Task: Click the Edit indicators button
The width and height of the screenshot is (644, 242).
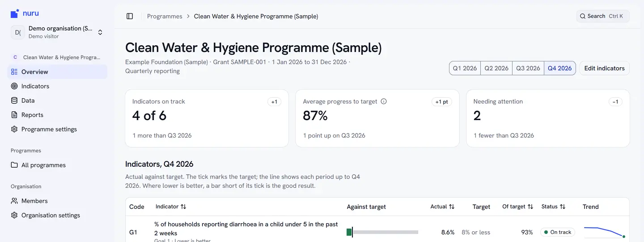Action: [x=605, y=68]
